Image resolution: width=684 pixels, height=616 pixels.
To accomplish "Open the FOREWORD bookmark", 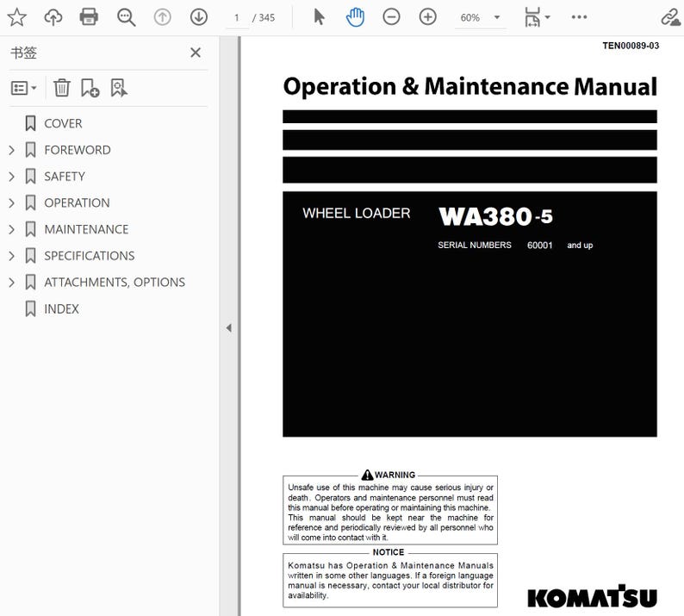I will click(x=78, y=150).
